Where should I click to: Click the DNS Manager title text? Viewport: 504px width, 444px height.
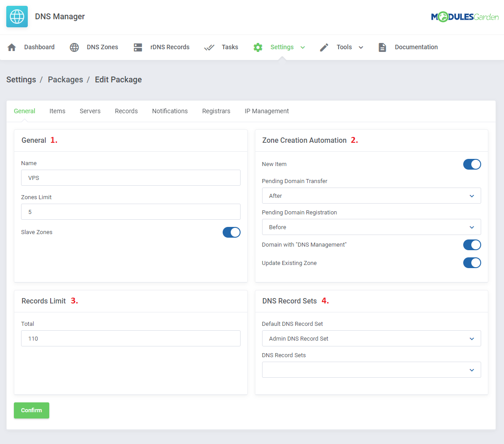click(x=60, y=17)
